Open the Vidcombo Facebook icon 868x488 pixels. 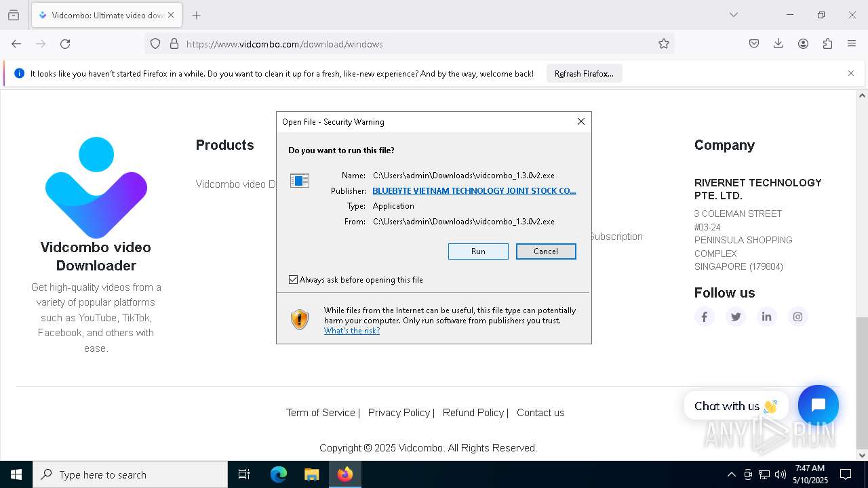704,317
